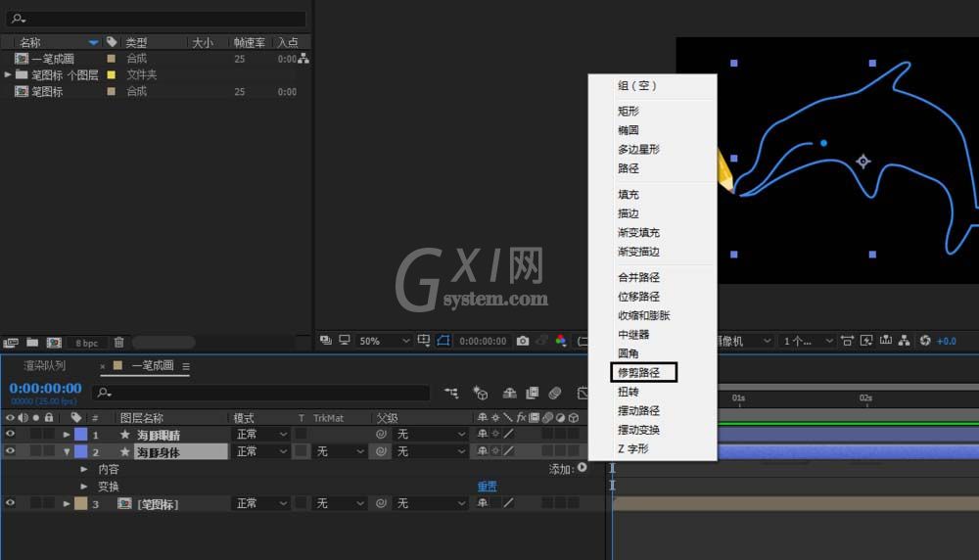The height and width of the screenshot is (560, 979).
Task: Choose Z 字形 from the add menu
Action: point(633,448)
